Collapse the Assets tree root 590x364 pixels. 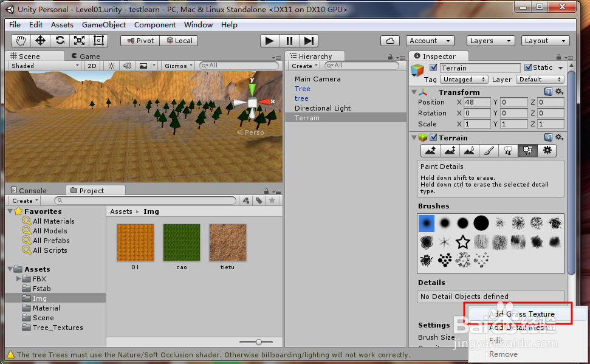[x=10, y=269]
